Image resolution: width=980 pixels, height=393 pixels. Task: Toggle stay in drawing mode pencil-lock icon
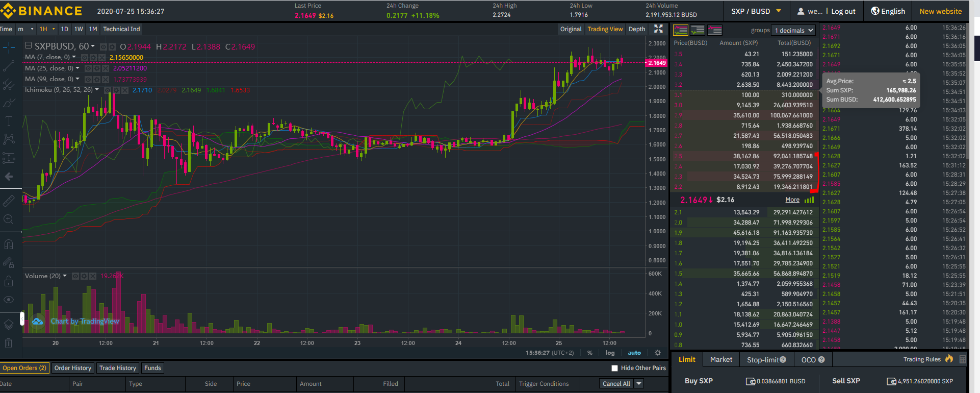(9, 262)
